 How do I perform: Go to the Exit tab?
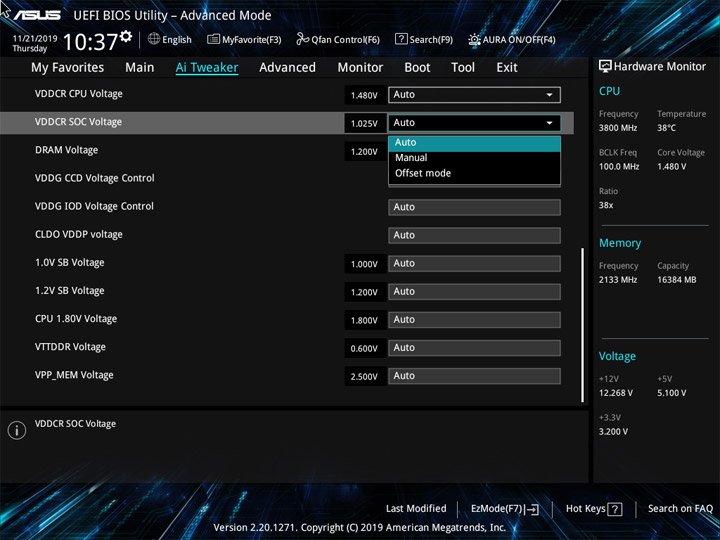[507, 68]
